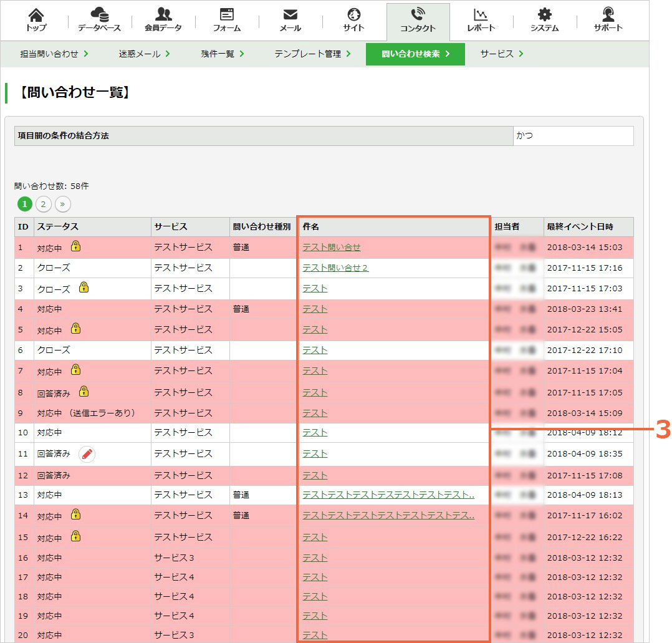This screenshot has width=672, height=643.
Task: Go to page 2 of results
Action: [x=43, y=204]
